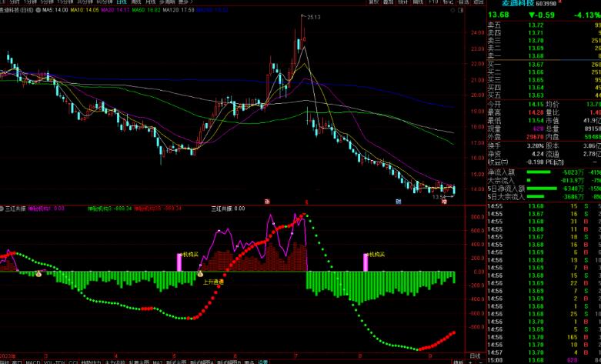Click the MA120: 17.58 legend label

coord(179,10)
